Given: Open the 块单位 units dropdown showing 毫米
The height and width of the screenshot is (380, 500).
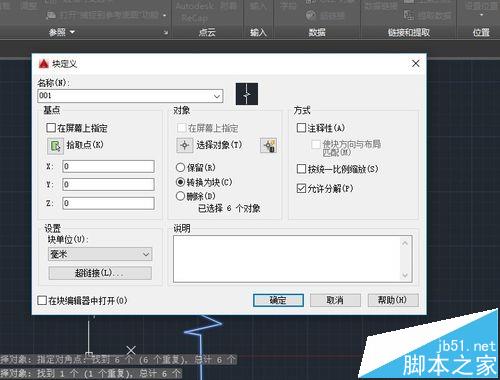Looking at the screenshot, I should click(100, 254).
